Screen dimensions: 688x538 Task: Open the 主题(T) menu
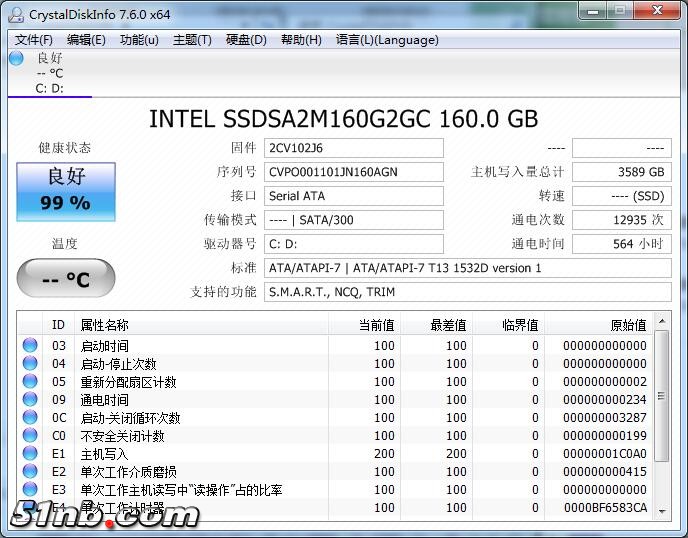[x=192, y=40]
